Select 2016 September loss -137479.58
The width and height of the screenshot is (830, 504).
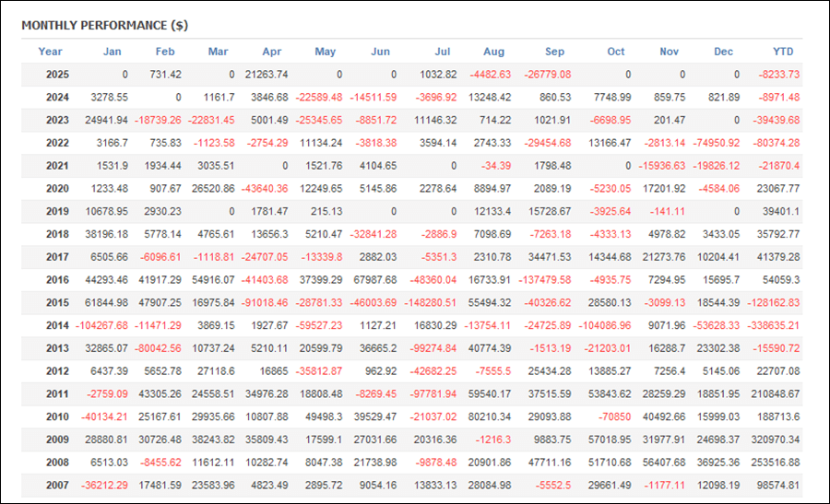tap(541, 279)
